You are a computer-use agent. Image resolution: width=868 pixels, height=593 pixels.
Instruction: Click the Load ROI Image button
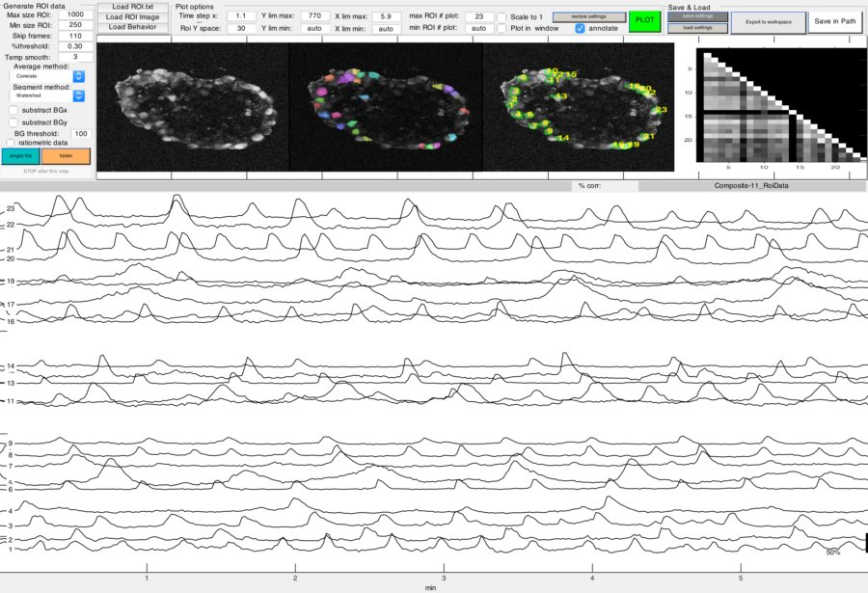(132, 16)
